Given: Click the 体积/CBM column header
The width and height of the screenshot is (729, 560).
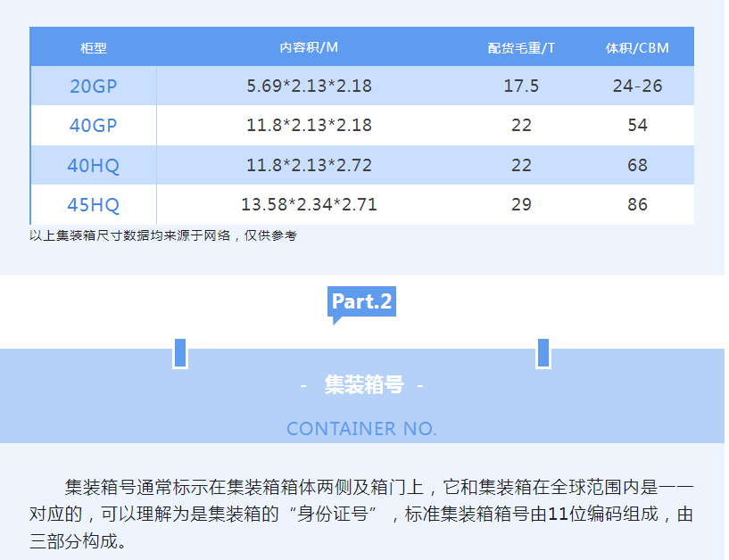Looking at the screenshot, I should point(637,47).
